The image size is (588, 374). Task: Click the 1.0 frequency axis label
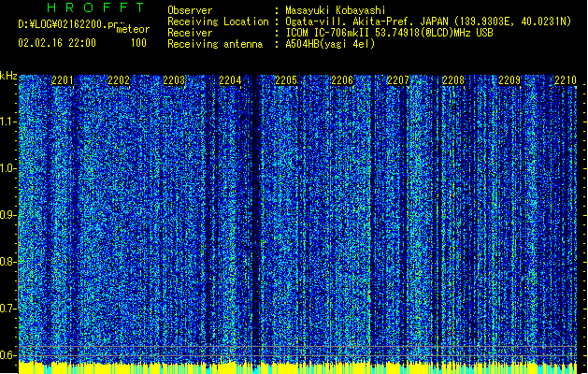tap(7, 168)
